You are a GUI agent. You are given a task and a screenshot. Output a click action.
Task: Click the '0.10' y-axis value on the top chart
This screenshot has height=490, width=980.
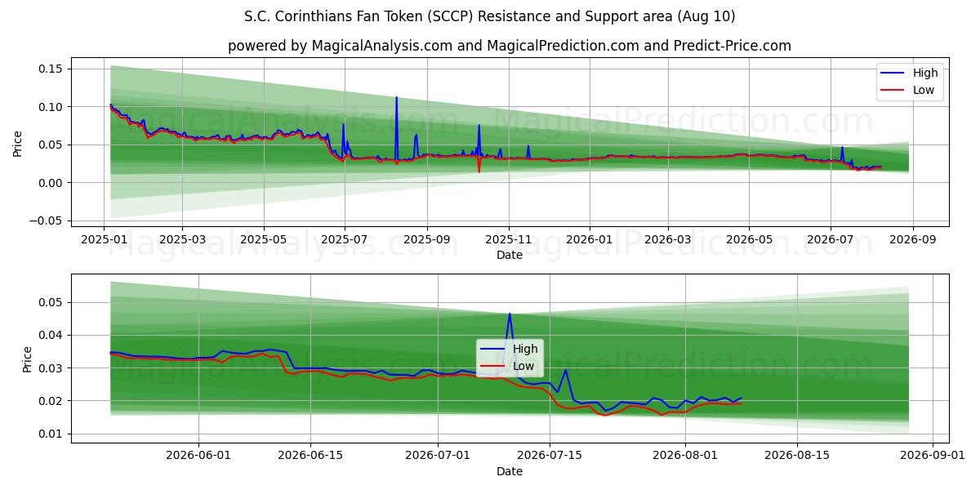(x=51, y=107)
